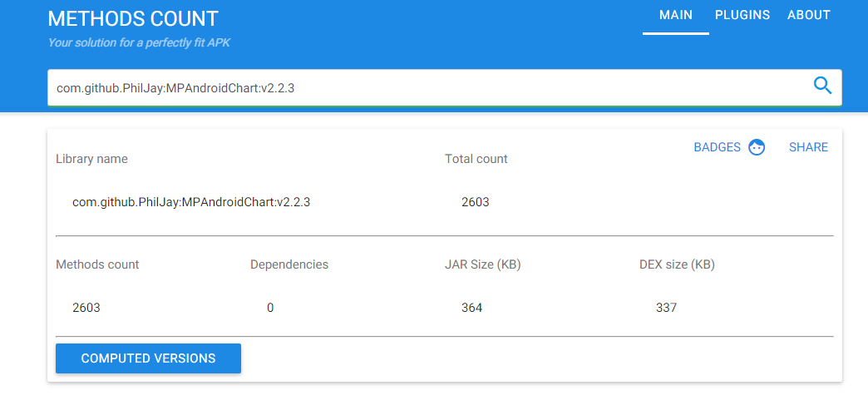Click the BADGES link
The image size is (868, 405).
click(x=717, y=147)
